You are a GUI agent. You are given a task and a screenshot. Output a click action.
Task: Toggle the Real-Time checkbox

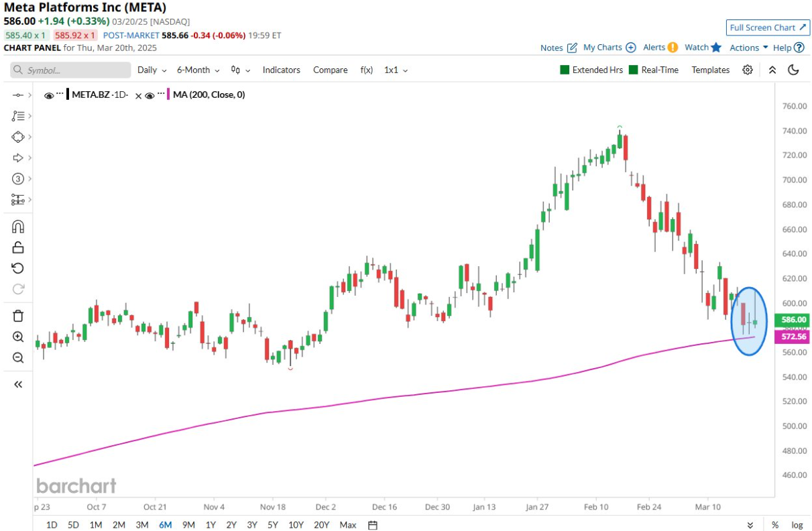coord(633,70)
